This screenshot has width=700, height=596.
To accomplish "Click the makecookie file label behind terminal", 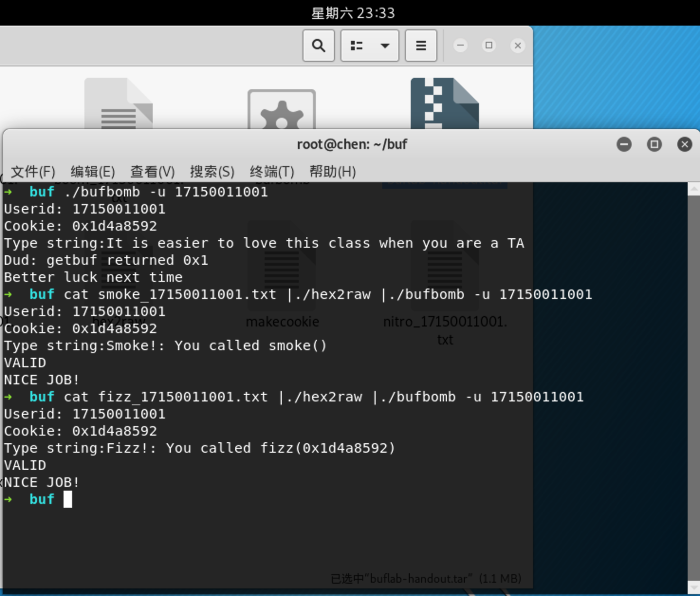I will (282, 322).
